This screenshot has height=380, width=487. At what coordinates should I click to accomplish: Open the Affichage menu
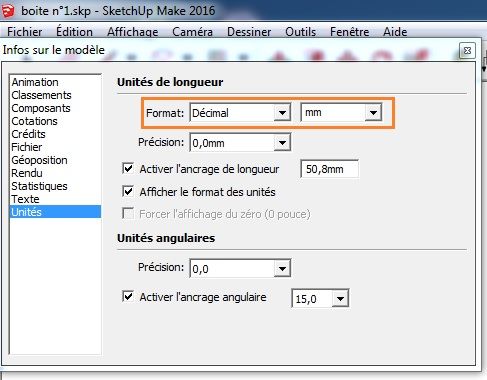click(133, 32)
